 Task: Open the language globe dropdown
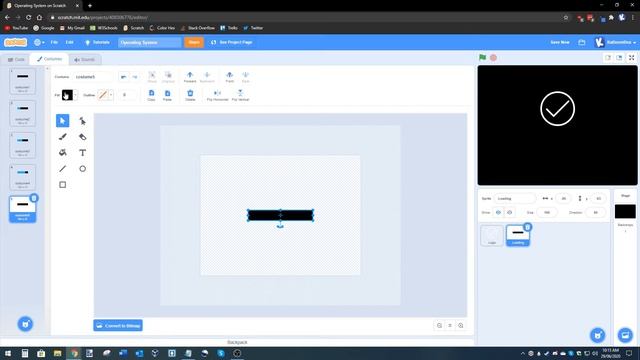pyautogui.click(x=39, y=42)
